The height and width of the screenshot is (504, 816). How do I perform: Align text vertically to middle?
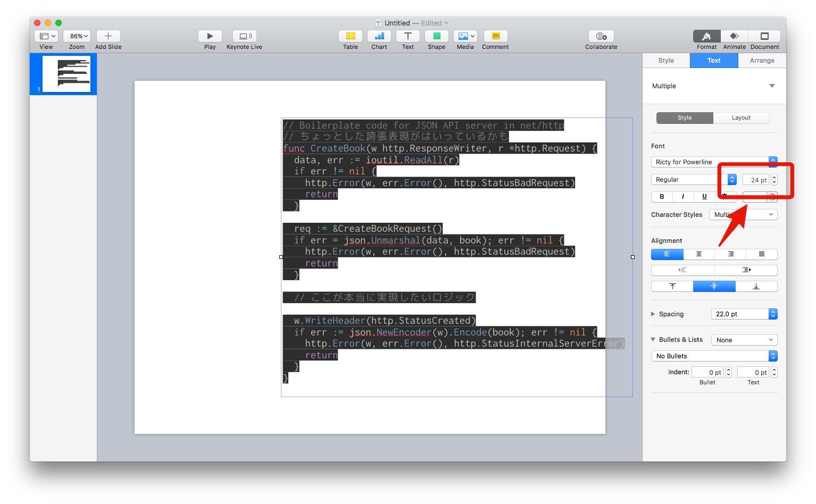(x=714, y=287)
